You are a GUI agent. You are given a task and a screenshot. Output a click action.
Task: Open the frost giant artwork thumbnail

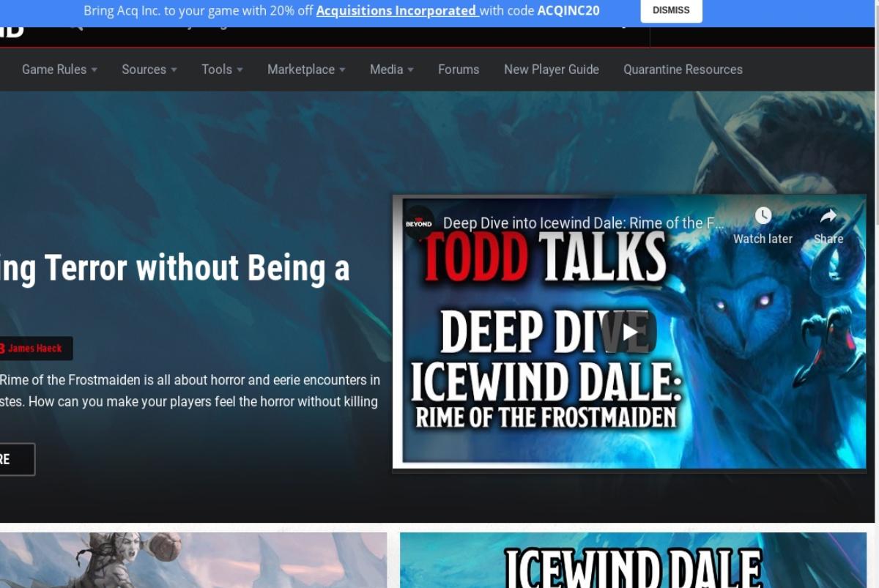tap(193, 560)
